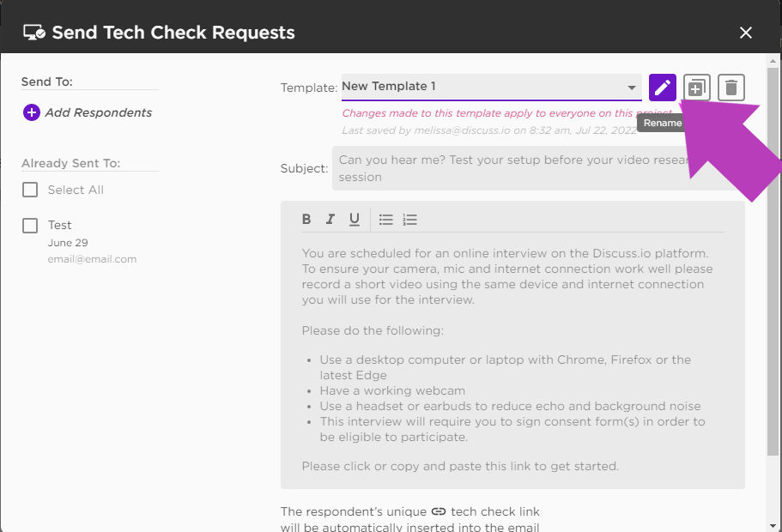Screen dimensions: 782x532
Task: Insert a bulleted list
Action: pyautogui.click(x=386, y=220)
